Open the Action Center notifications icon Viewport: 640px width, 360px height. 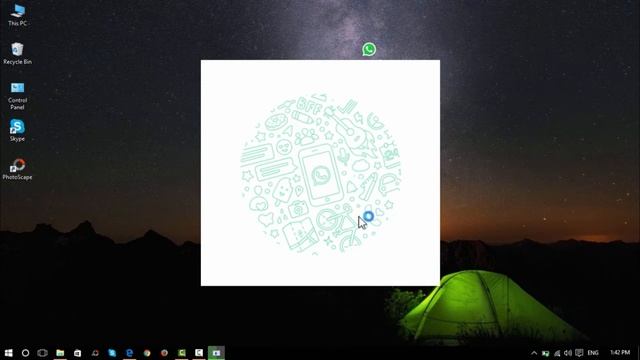(x=579, y=353)
